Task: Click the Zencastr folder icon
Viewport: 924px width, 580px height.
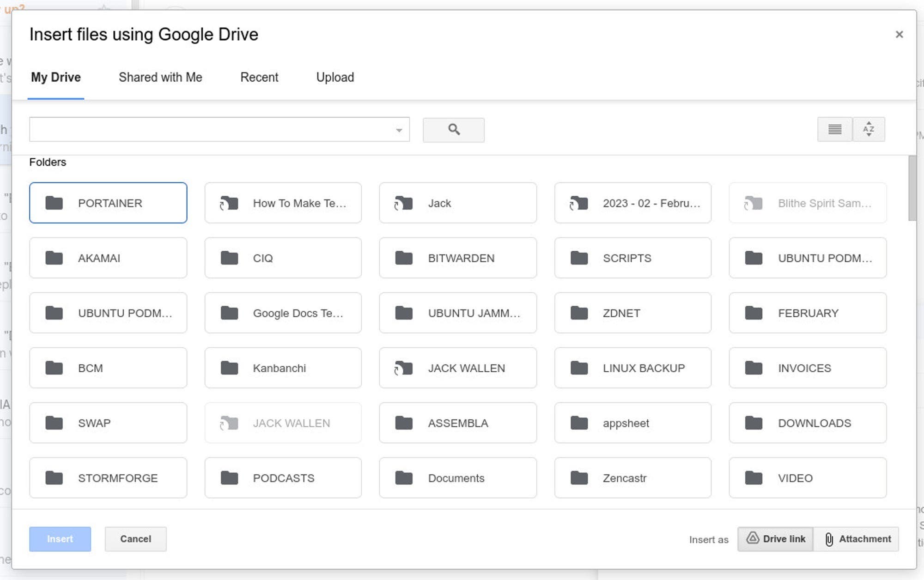Action: tap(579, 477)
